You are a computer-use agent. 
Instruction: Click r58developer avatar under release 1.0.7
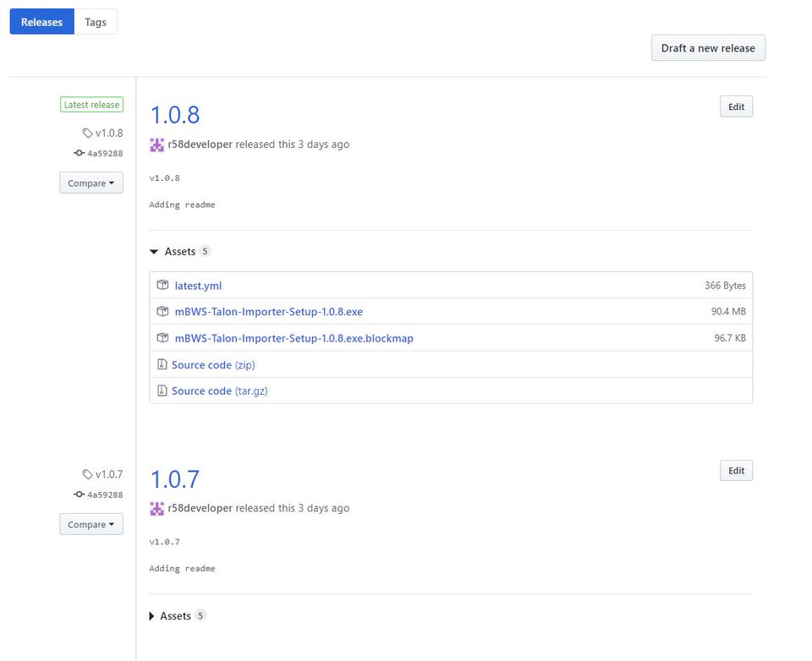[157, 508]
